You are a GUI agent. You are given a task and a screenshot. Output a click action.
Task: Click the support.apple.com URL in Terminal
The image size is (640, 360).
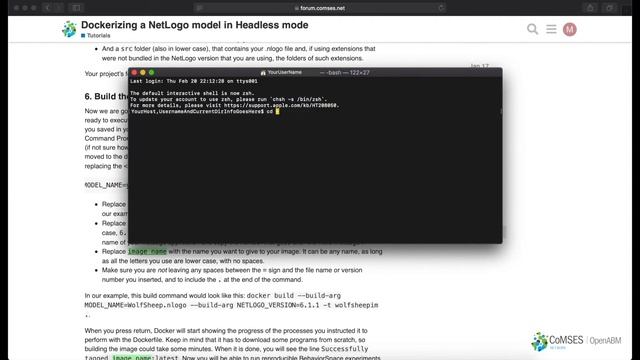tap(281, 105)
